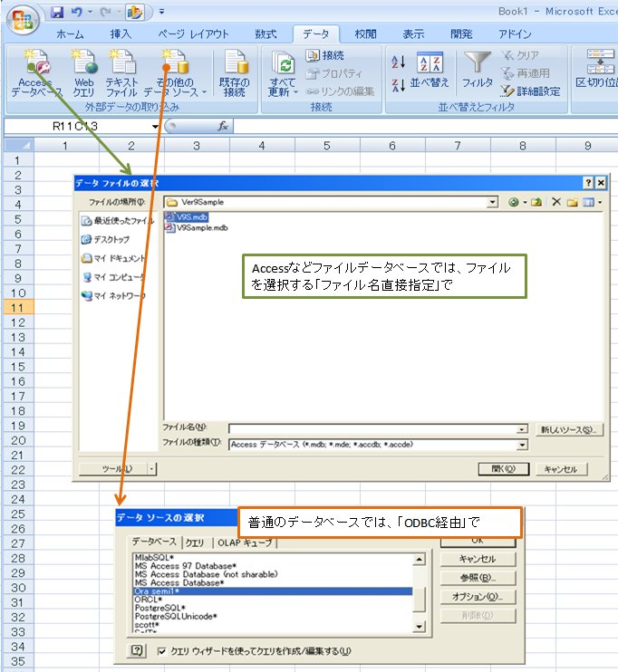Click the file name input field

click(x=373, y=429)
